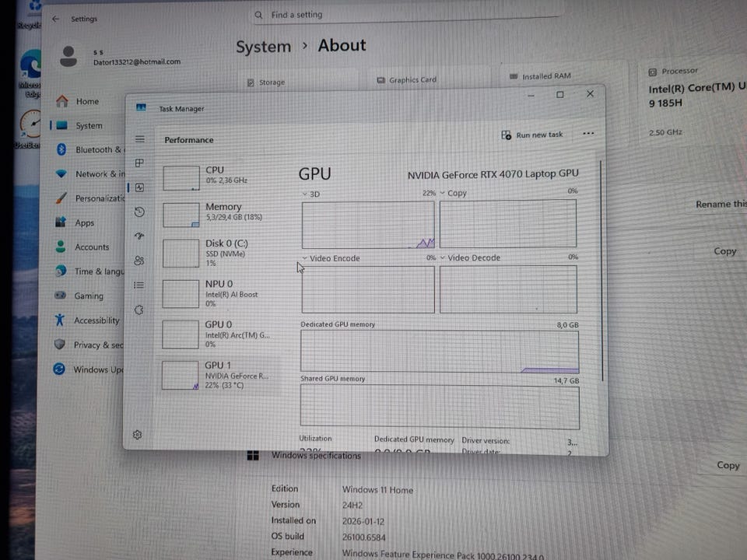The height and width of the screenshot is (560, 747).
Task: Click the Dedicated GPU memory graph
Action: pos(439,352)
